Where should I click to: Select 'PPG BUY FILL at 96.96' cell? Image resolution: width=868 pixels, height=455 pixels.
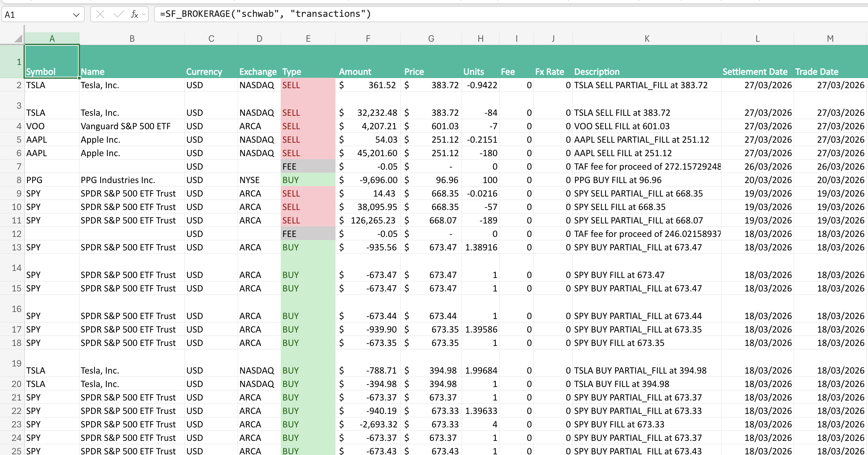(647, 180)
